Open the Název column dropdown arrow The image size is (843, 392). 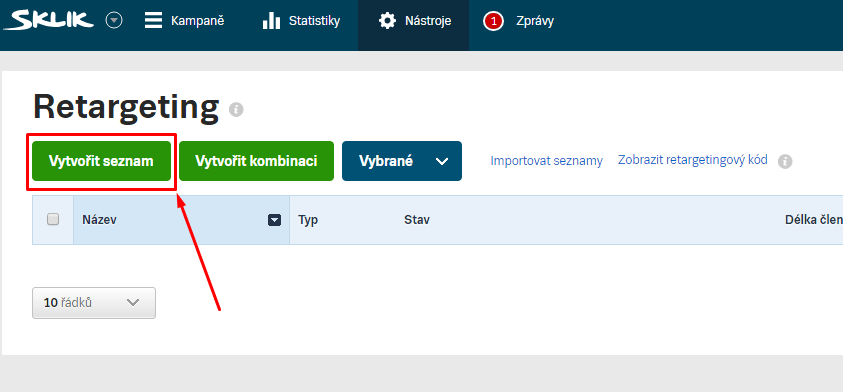275,220
